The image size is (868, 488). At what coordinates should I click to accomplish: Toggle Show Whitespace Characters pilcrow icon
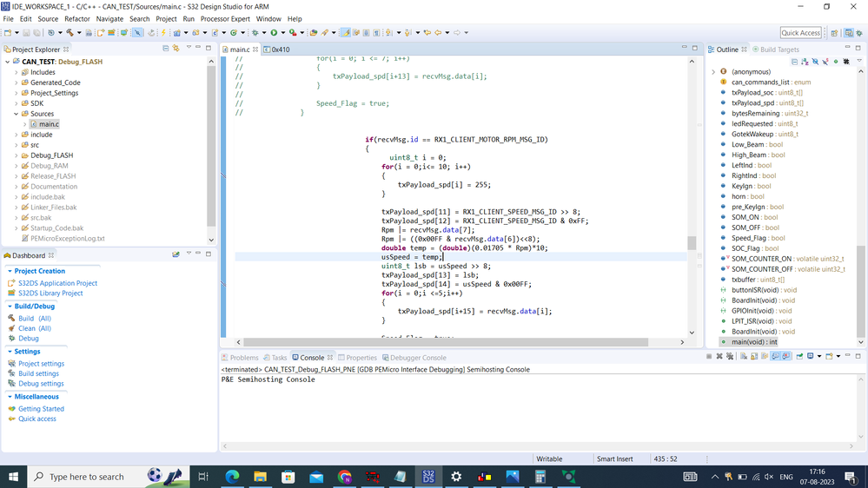pos(376,33)
